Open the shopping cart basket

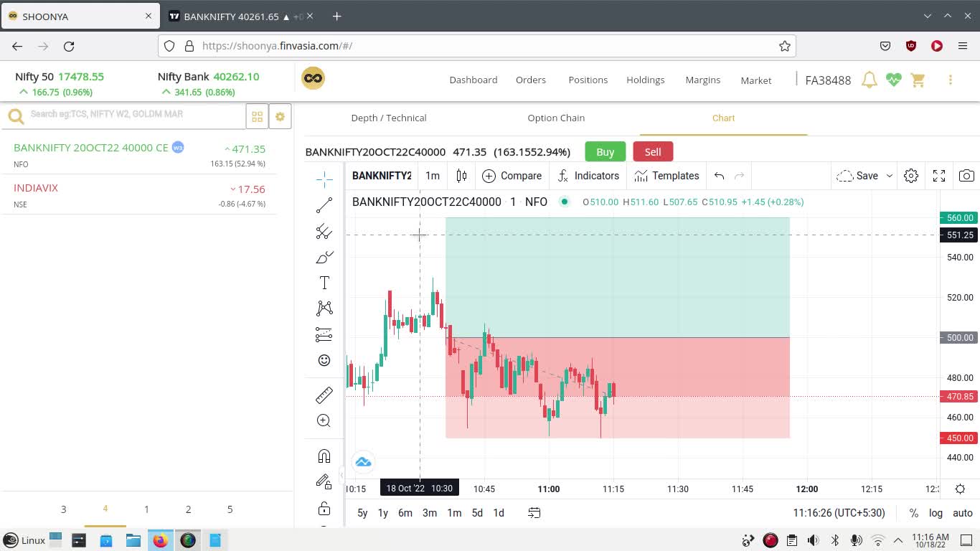coord(918,80)
